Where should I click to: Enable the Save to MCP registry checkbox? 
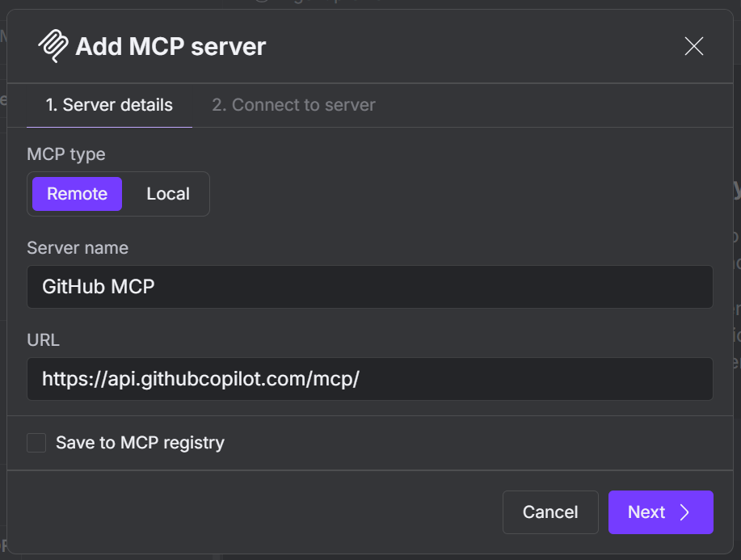click(36, 443)
